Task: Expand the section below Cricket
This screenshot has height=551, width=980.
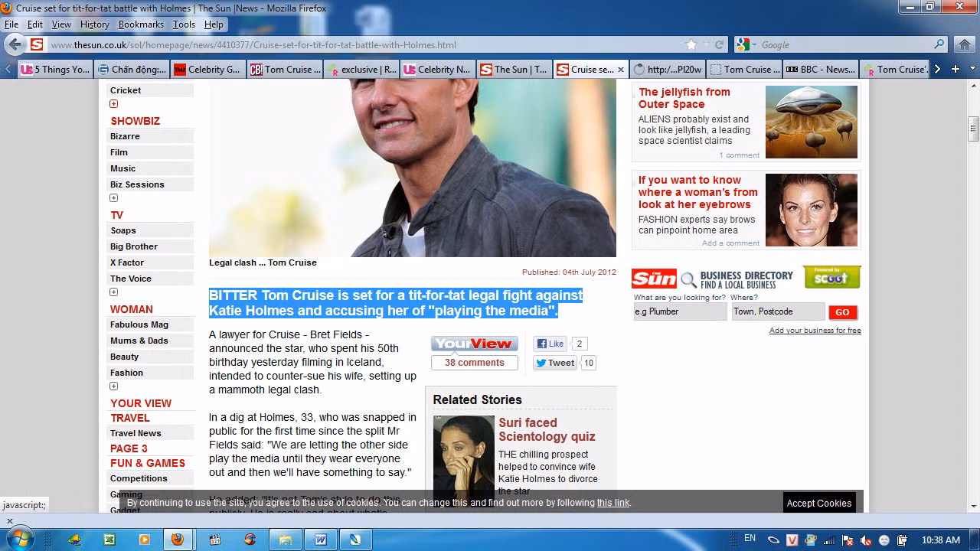Action: click(114, 104)
